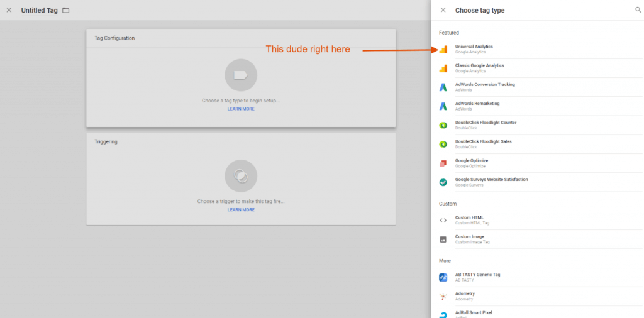Viewport: 644px width, 318px height.
Task: Pick DoubleClick Floodlight Counter tag type
Action: 540,125
